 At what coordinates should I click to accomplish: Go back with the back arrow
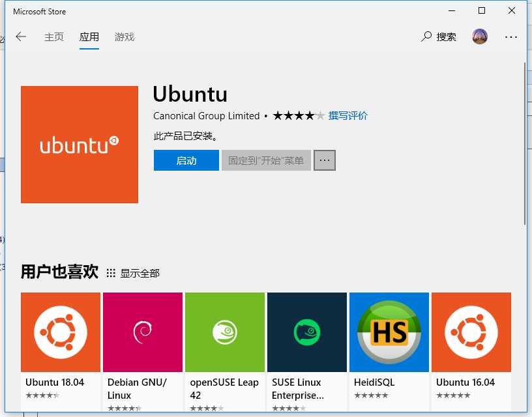point(21,36)
